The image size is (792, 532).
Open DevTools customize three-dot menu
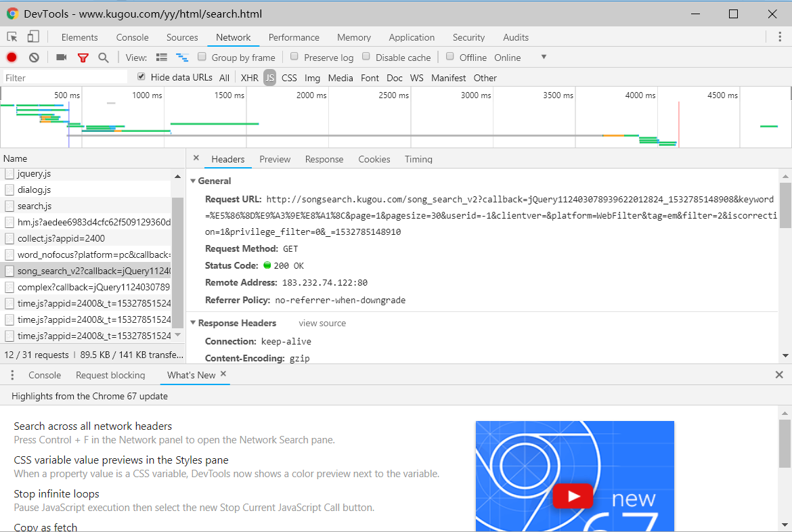[x=780, y=37]
